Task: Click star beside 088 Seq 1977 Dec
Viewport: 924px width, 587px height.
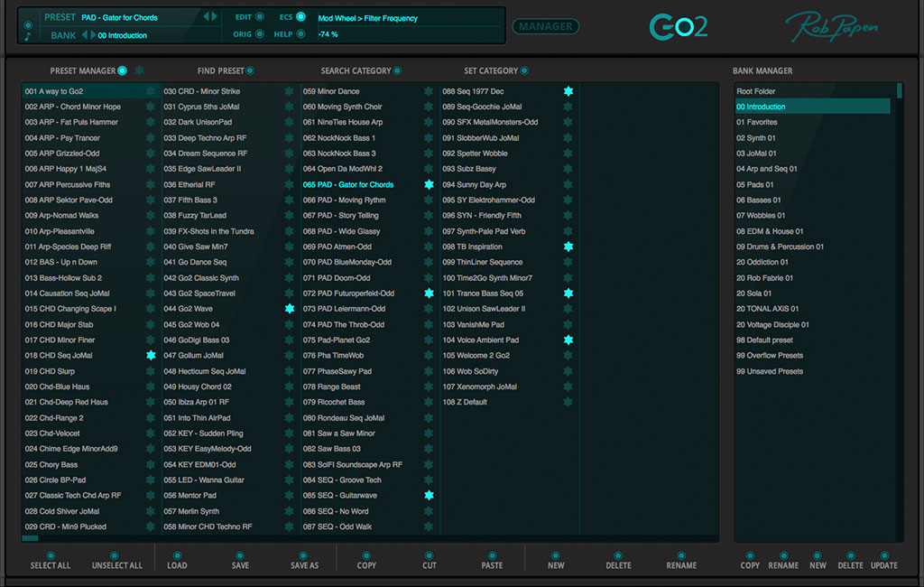Action: pyautogui.click(x=568, y=91)
